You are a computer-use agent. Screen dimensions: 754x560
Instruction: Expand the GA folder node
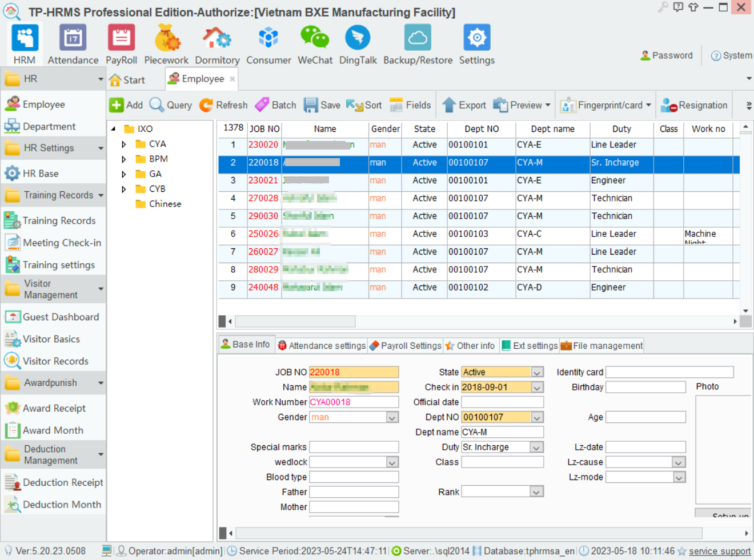[124, 174]
